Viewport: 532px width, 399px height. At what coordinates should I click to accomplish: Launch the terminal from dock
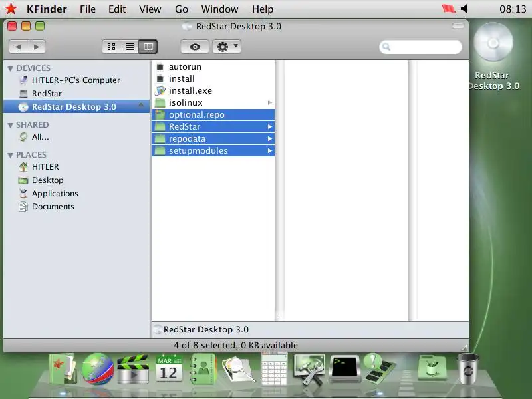point(345,369)
